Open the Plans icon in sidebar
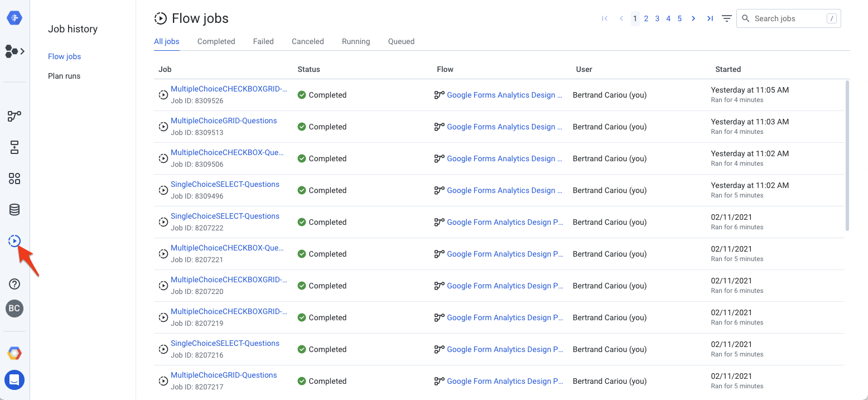 pyautogui.click(x=15, y=147)
